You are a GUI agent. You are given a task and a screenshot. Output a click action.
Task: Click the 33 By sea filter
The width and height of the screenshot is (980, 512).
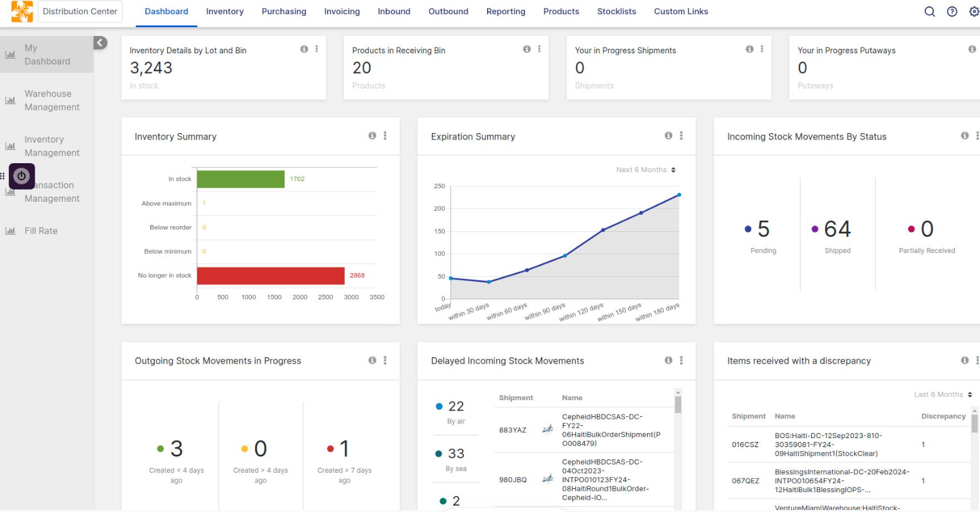pyautogui.click(x=456, y=459)
